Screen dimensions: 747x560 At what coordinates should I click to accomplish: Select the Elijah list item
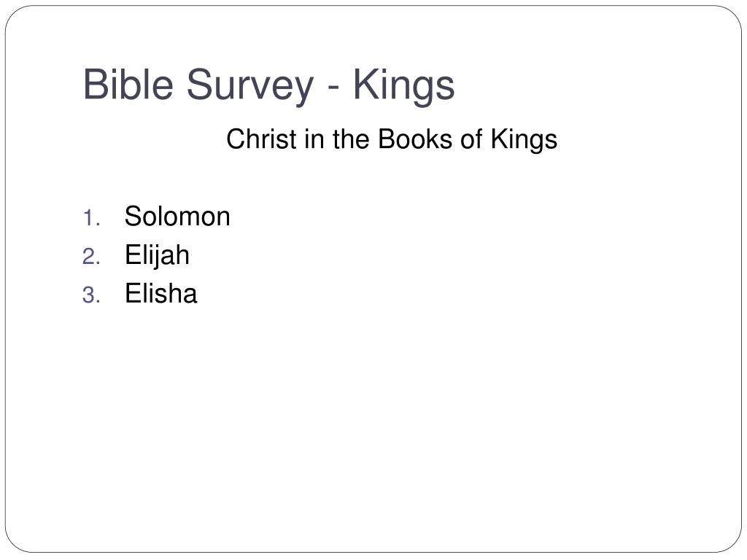pos(158,256)
